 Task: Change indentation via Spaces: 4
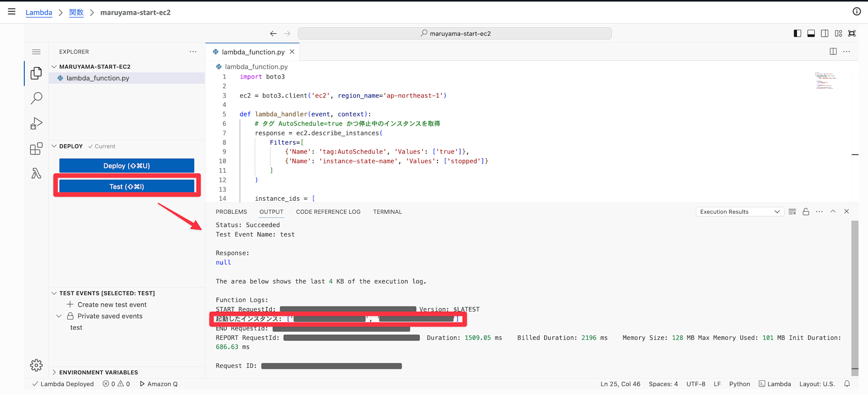[663, 384]
